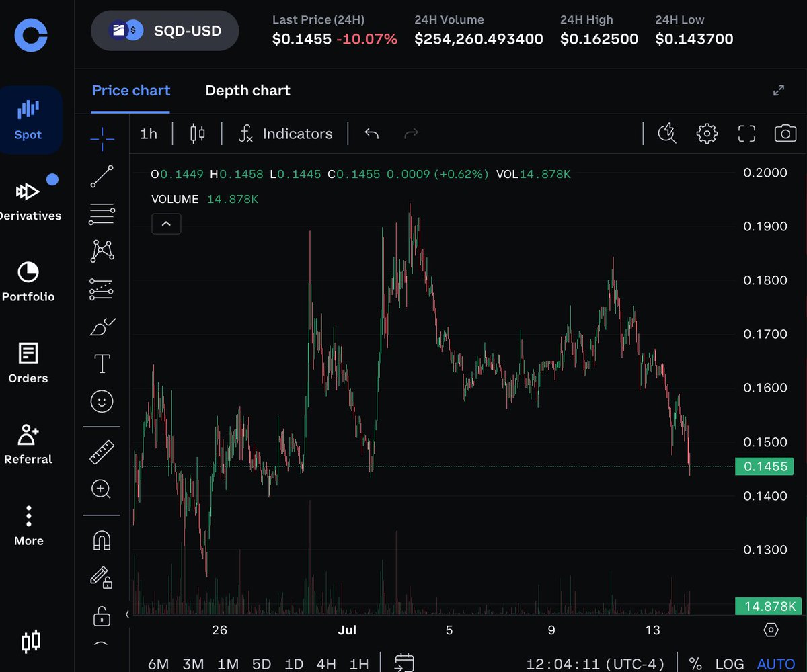Click the Coinbase logo icon

click(x=31, y=34)
